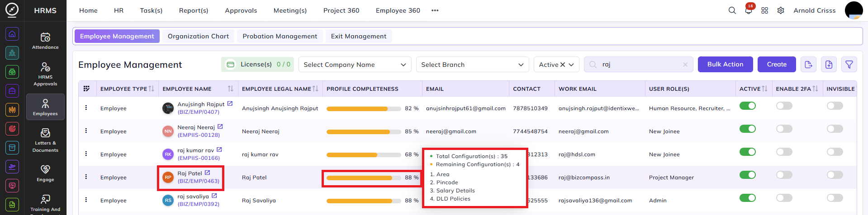The width and height of the screenshot is (868, 215).
Task: Open row actions menu for Neeraj Neeraj
Action: [86, 131]
